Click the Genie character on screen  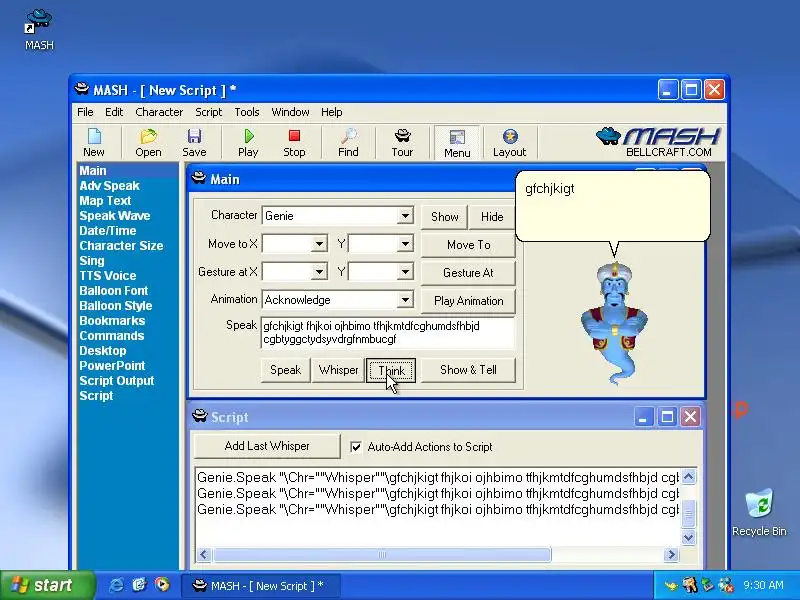(614, 323)
